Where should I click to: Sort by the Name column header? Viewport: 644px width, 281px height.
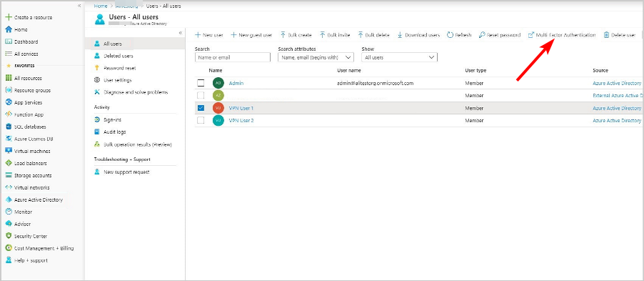tap(216, 70)
